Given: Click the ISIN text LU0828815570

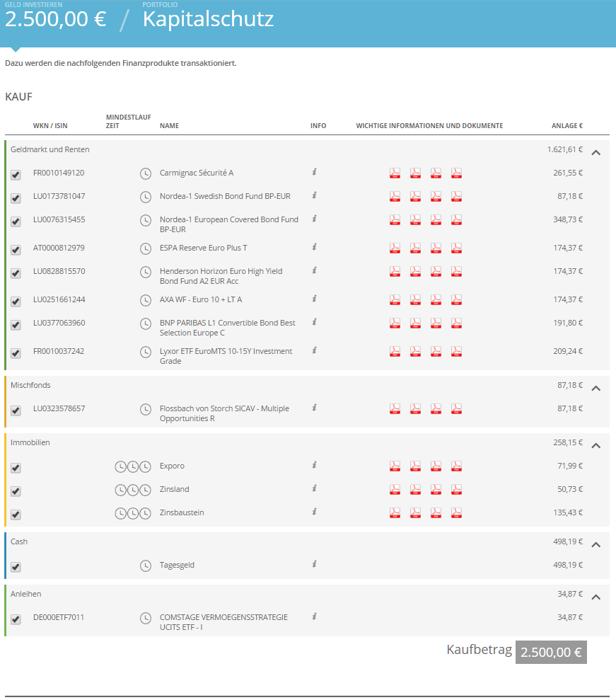Looking at the screenshot, I should click(x=59, y=271).
